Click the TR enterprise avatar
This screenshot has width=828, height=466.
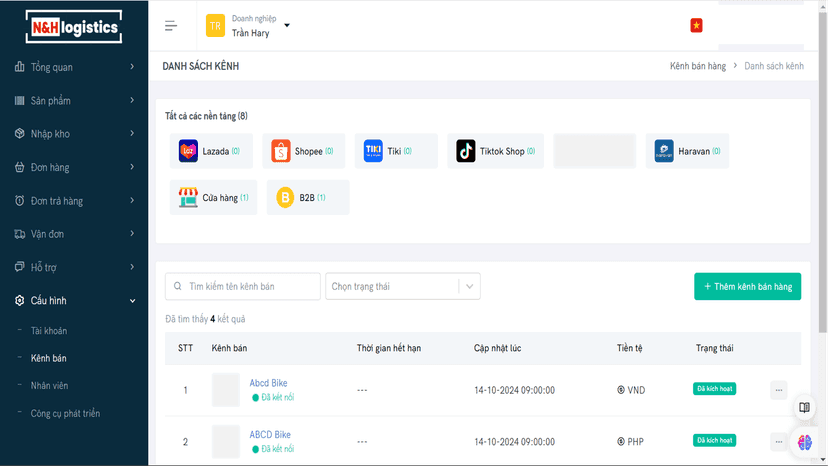(215, 25)
